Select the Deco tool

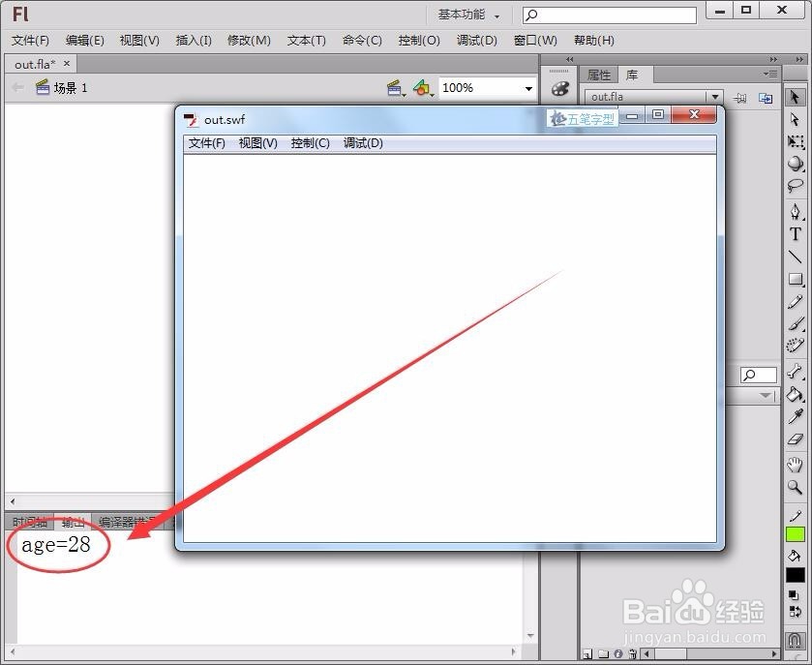pyautogui.click(x=795, y=346)
